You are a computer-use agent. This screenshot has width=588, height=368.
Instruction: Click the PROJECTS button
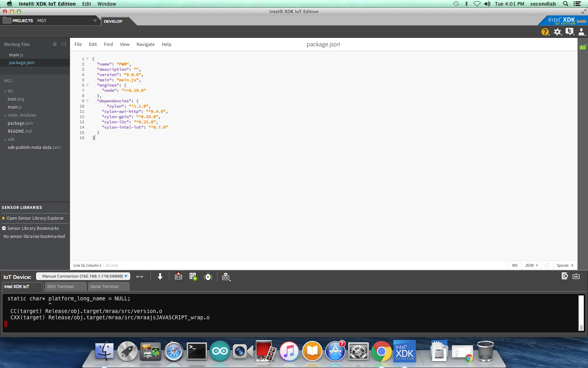point(23,21)
